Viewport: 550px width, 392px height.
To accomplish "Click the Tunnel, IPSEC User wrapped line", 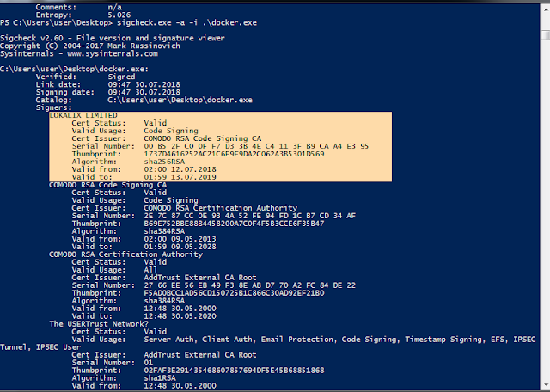I will [x=40, y=347].
